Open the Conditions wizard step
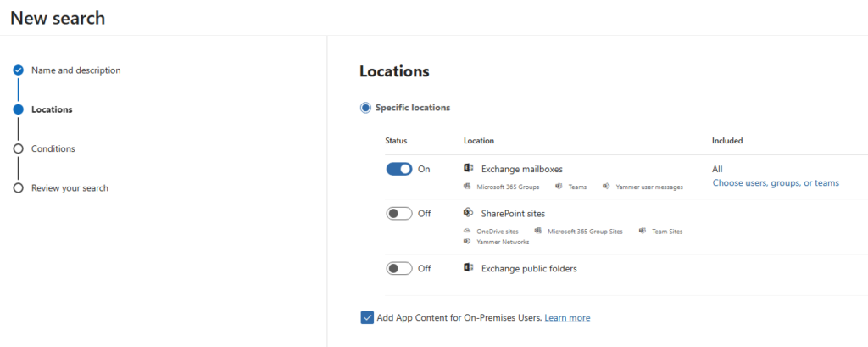Image resolution: width=868 pixels, height=347 pixels. [53, 148]
